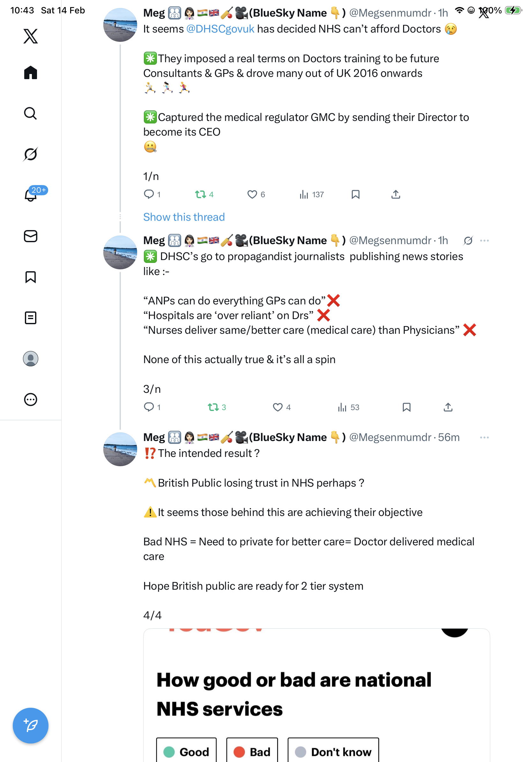Open the @DHSCgovuk mention

(220, 29)
